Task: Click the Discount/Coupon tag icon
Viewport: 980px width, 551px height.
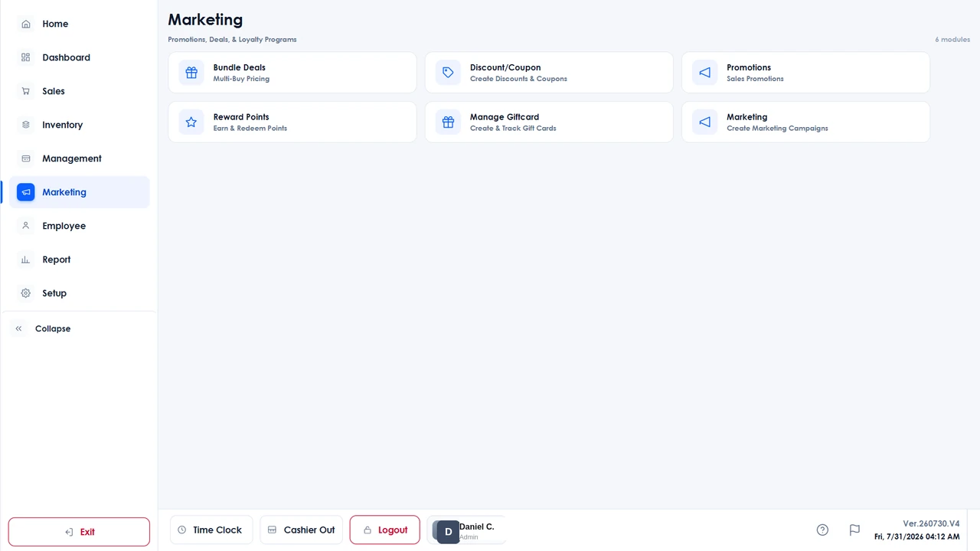Action: coord(449,73)
